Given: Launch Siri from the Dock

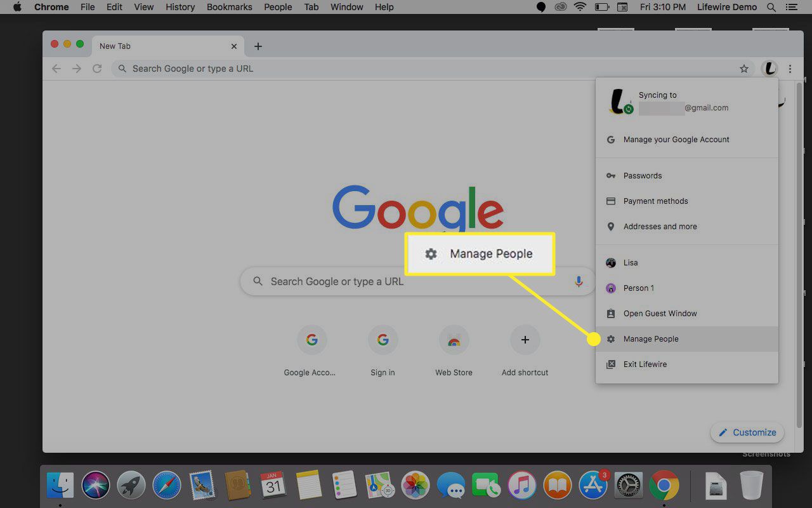Looking at the screenshot, I should 96,486.
